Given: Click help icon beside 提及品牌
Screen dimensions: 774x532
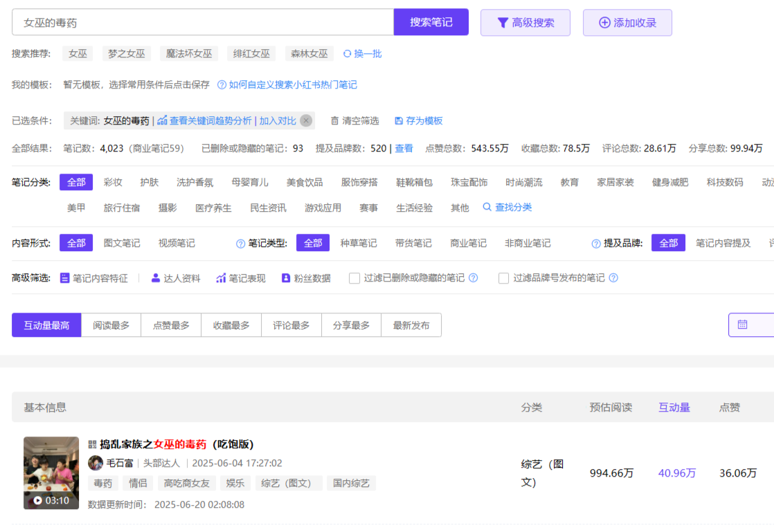Looking at the screenshot, I should click(x=596, y=244).
